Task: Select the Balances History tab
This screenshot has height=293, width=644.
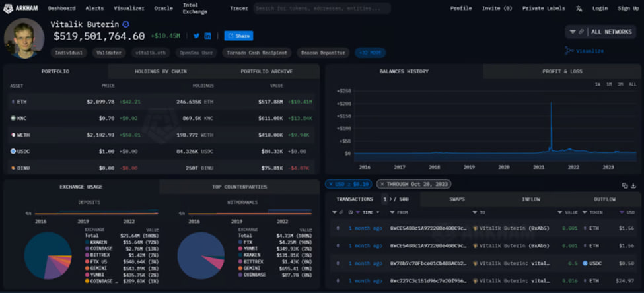Action: [404, 71]
